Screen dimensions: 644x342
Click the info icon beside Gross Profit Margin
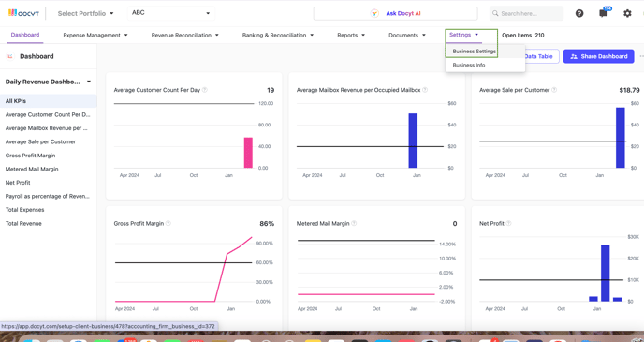point(168,223)
